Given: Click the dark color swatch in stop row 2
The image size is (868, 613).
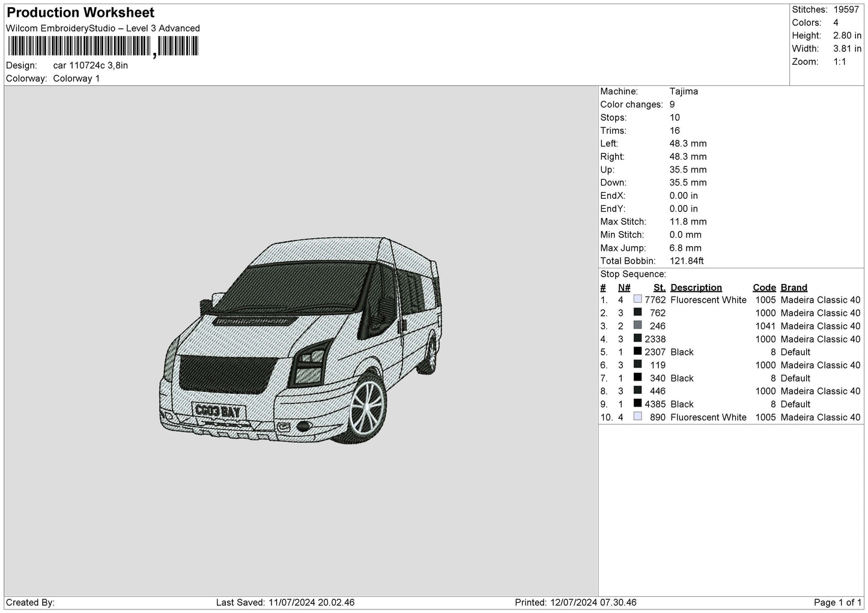Looking at the screenshot, I should (x=638, y=312).
